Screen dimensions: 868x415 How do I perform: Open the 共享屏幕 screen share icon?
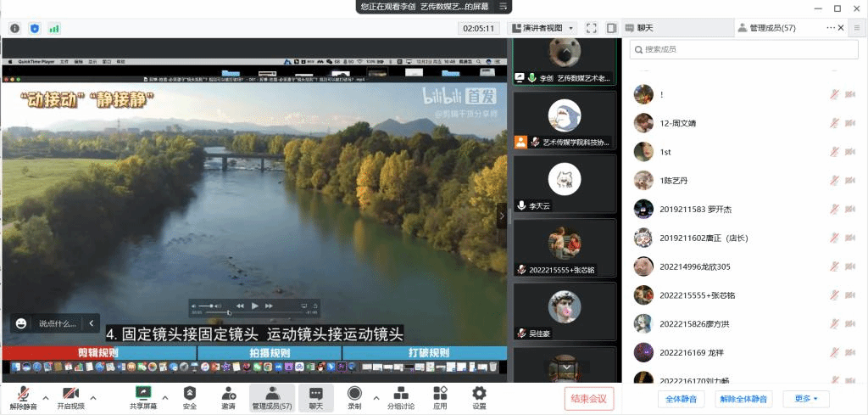coord(143,393)
